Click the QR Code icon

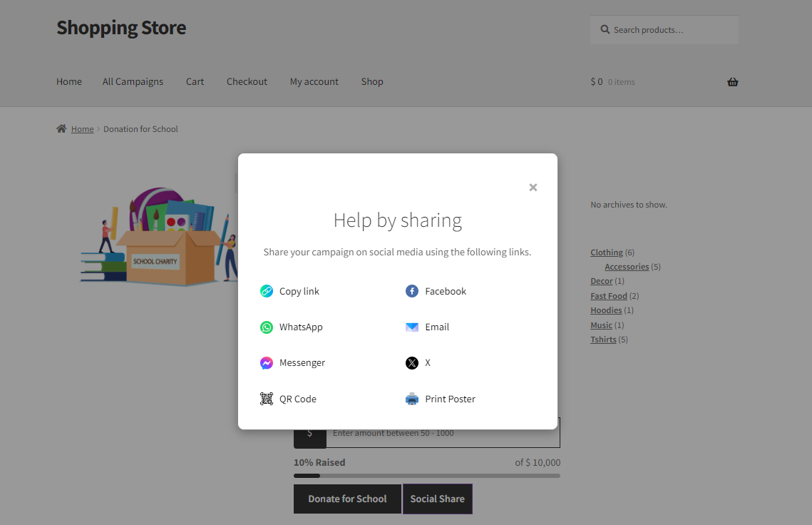point(266,399)
